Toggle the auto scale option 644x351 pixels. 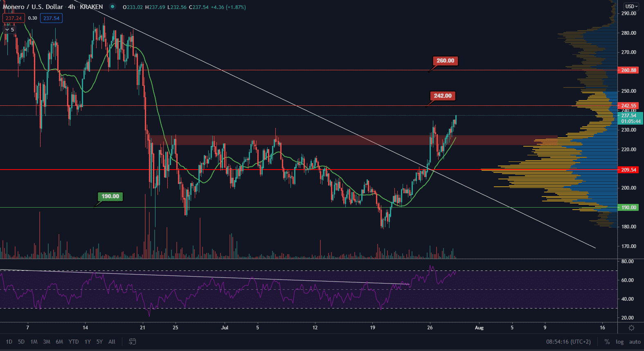635,342
